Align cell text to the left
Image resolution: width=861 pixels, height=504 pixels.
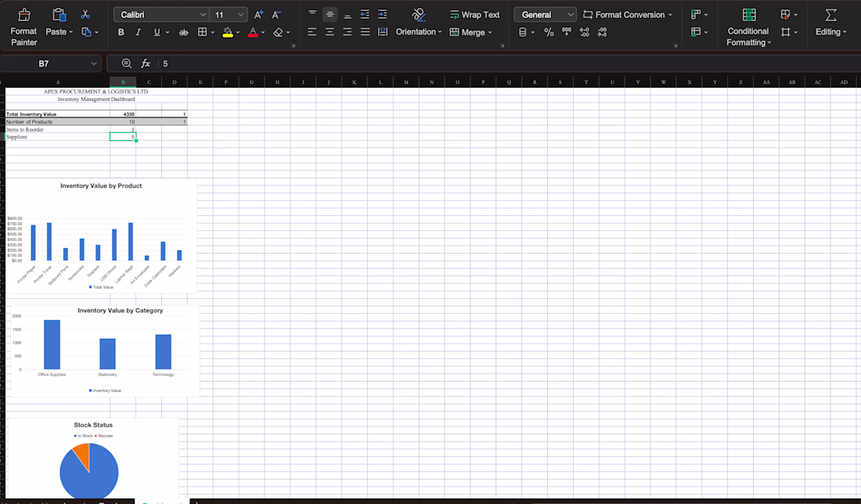point(312,32)
